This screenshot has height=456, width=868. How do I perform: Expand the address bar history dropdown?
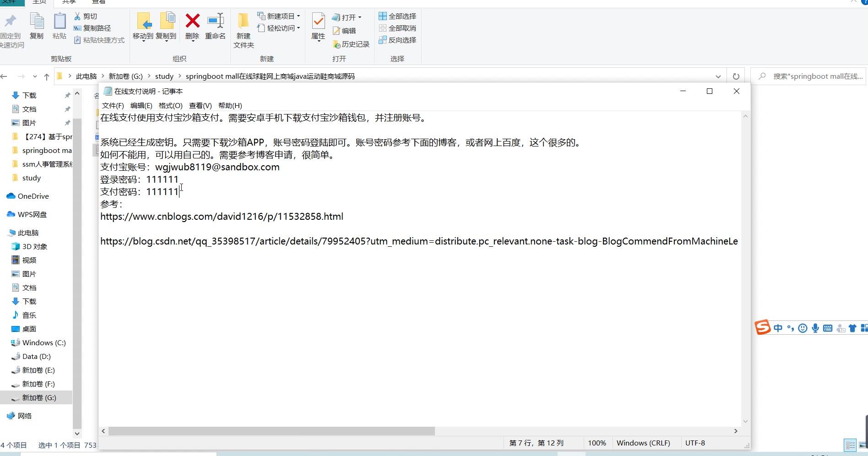[718, 76]
